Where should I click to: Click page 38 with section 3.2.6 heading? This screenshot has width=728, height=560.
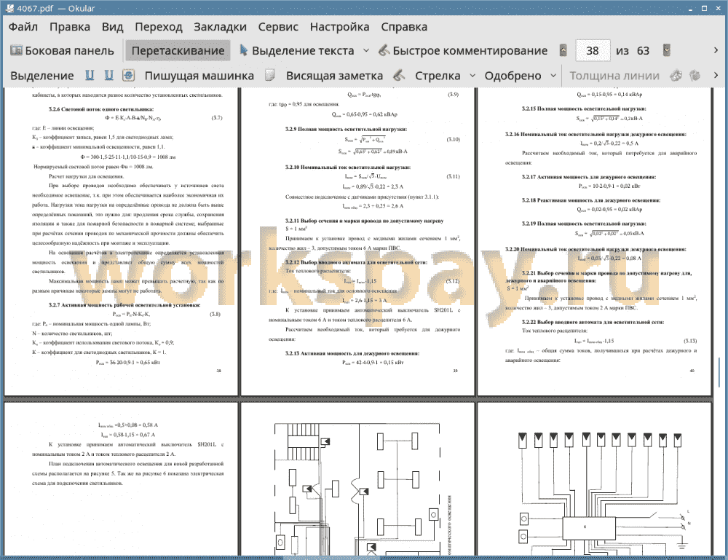[x=121, y=242]
